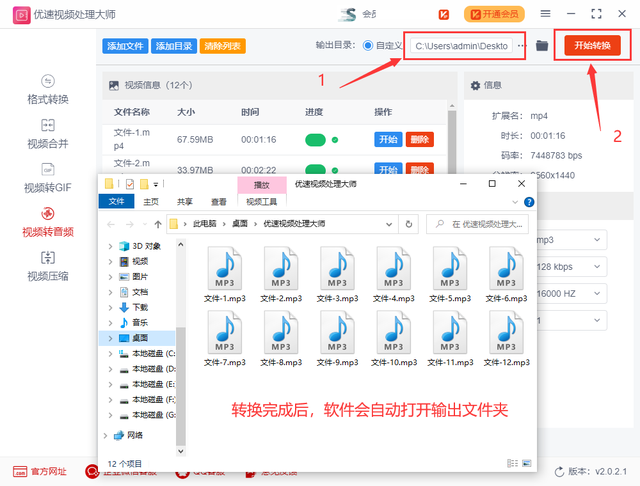
Task: Expand the 3D 对象 tree node
Action: coord(110,246)
